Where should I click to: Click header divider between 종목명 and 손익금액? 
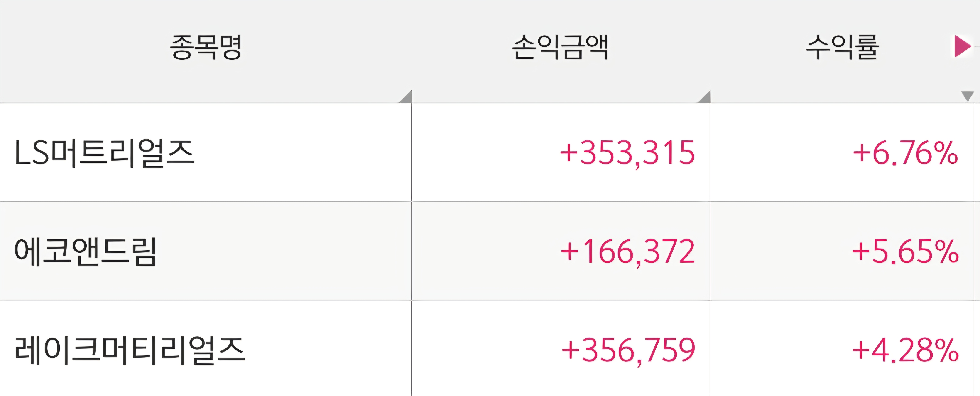[x=412, y=51]
